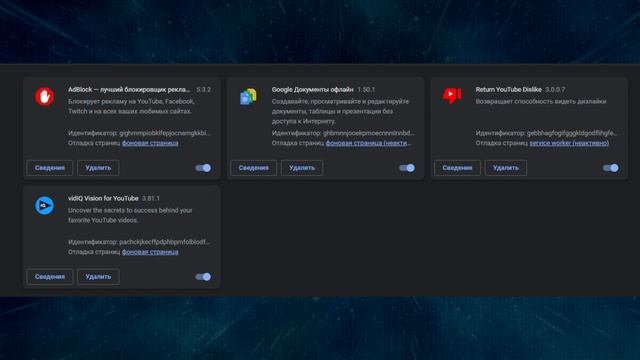Click AdBlock description about blocking ads
The width and height of the screenshot is (640, 360).
pos(131,106)
